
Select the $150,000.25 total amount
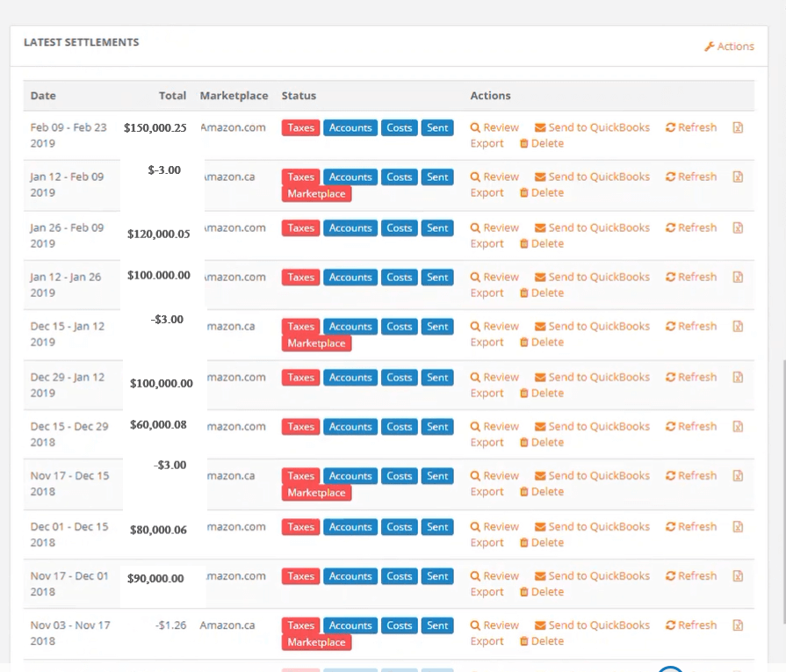[155, 128]
